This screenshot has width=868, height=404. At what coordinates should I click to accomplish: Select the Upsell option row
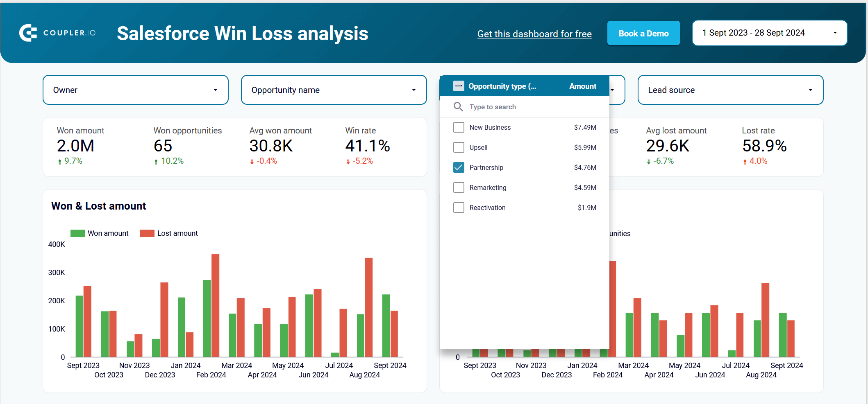tap(525, 147)
